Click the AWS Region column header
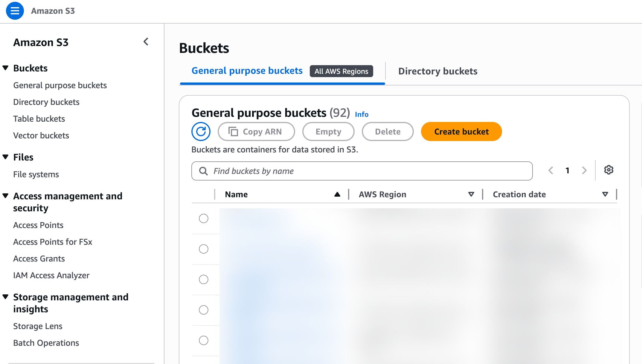 (382, 195)
